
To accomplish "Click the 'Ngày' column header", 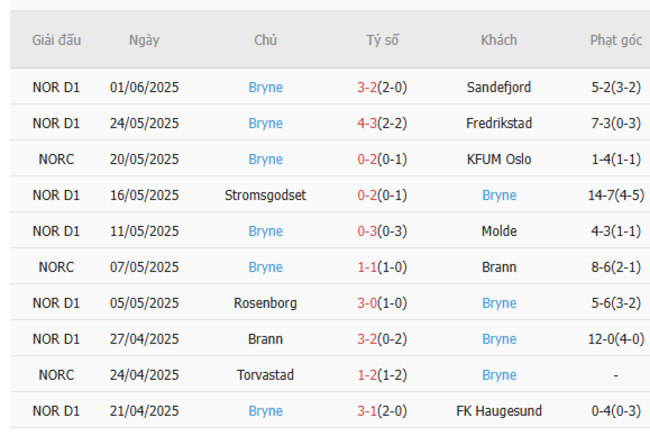I will click(144, 41).
